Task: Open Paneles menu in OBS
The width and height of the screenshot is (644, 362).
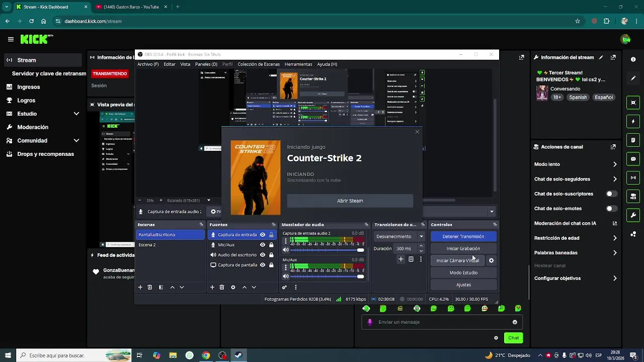Action: [206, 64]
